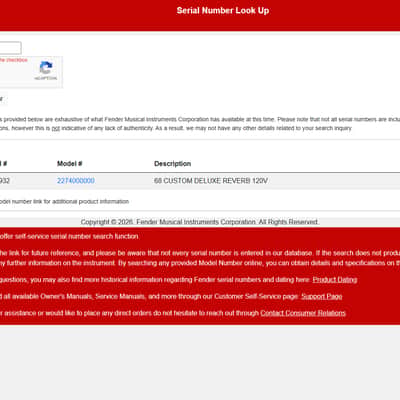Select the Description column header
This screenshot has width=400, height=400.
click(x=172, y=164)
